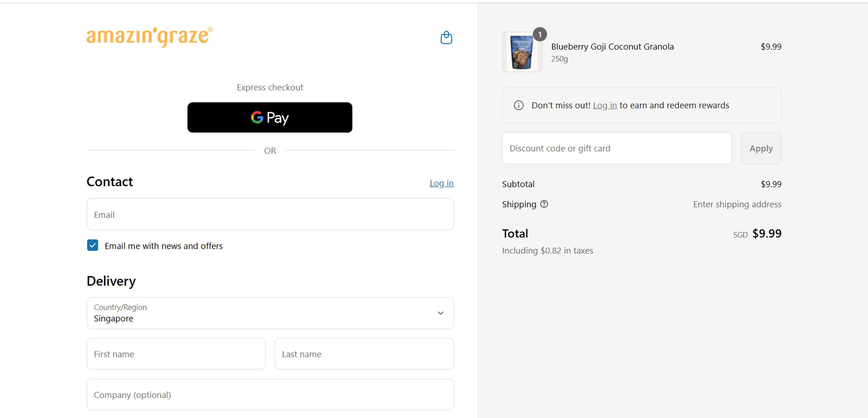
Task: Click the Apply discount button
Action: point(761,148)
